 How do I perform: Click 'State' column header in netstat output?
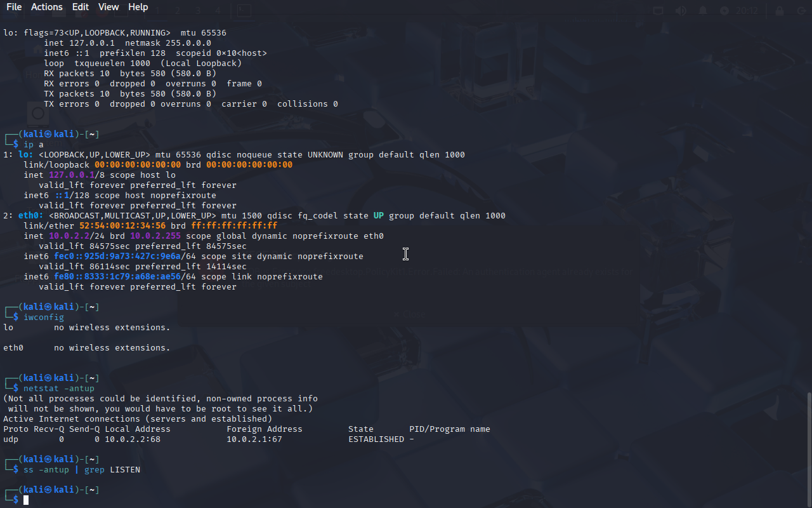coord(361,429)
